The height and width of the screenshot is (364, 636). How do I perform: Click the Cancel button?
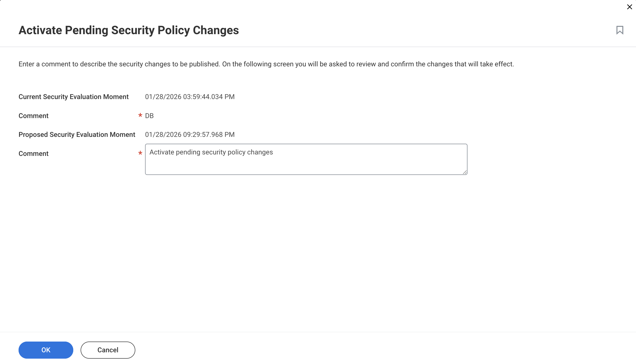point(108,350)
